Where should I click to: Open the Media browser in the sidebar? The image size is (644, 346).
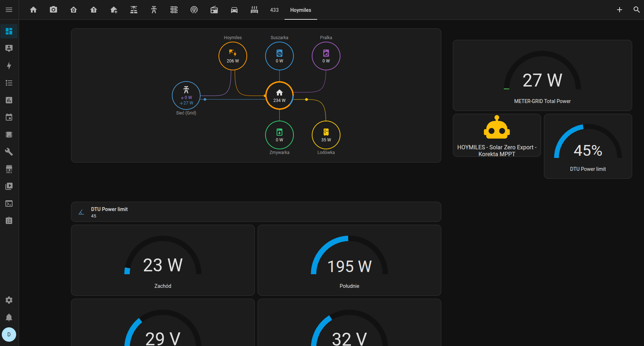pos(9,186)
